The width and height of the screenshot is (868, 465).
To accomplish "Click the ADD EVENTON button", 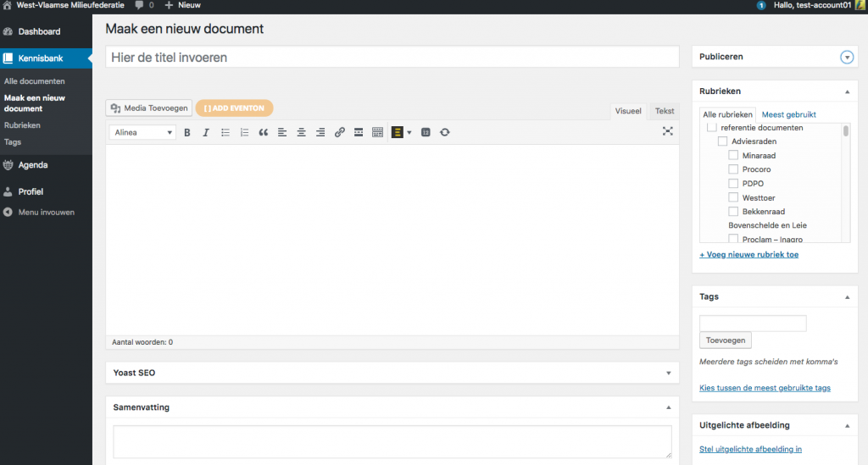I will coord(234,108).
